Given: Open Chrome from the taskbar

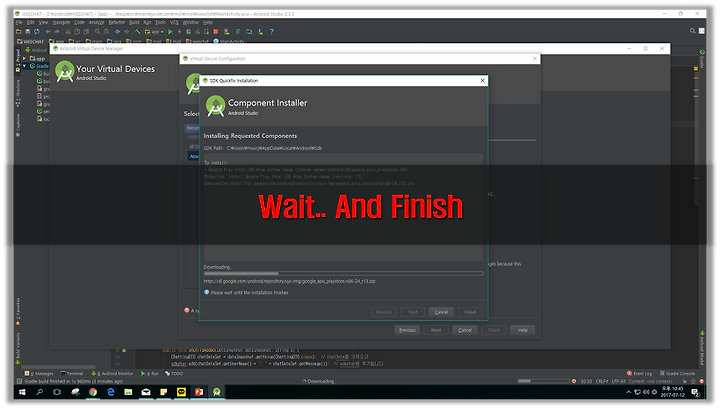Looking at the screenshot, I should pos(93,392).
